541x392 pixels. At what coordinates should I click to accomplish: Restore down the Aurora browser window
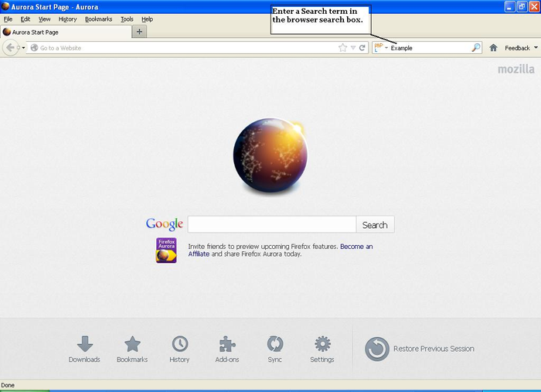point(522,6)
